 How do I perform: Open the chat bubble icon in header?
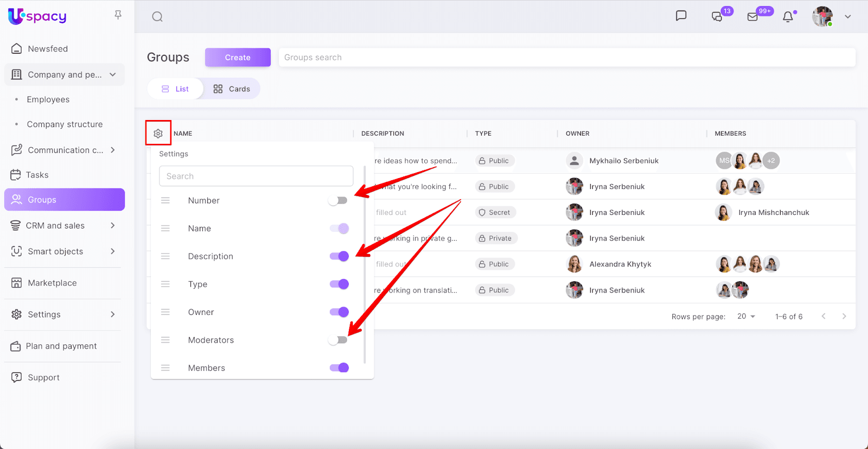[x=681, y=16]
